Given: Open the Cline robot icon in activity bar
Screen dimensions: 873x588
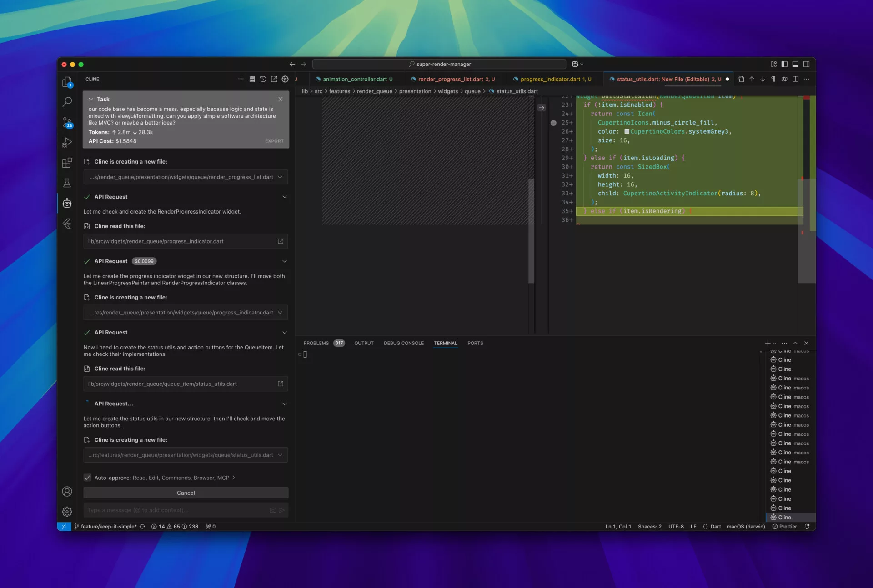Looking at the screenshot, I should coord(67,203).
